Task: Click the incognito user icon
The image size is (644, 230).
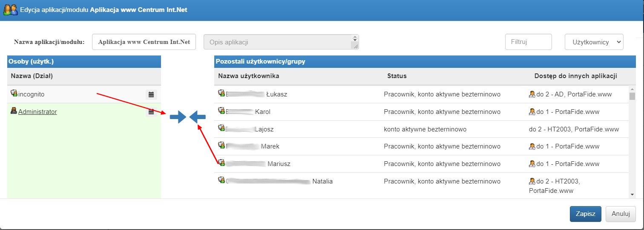Action: tap(14, 93)
